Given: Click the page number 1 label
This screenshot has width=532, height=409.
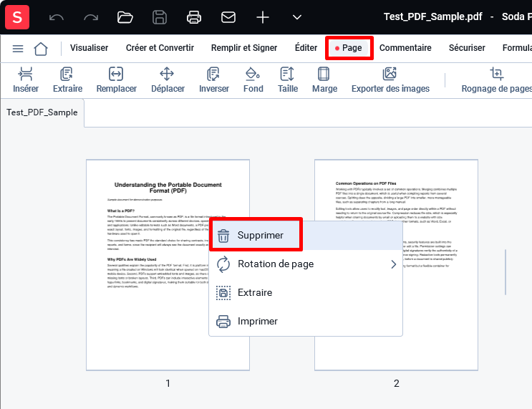Looking at the screenshot, I should (x=168, y=383).
